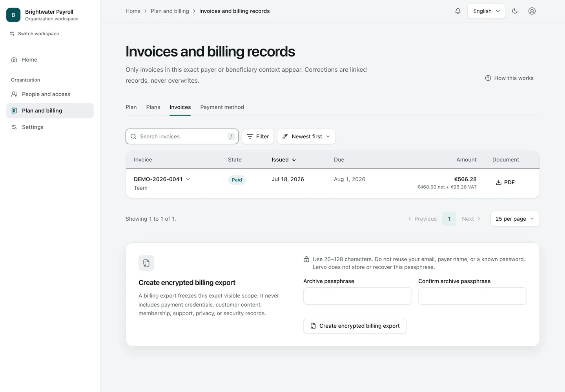The height and width of the screenshot is (392, 565).
Task: Click the Filter button
Action: pyautogui.click(x=258, y=136)
